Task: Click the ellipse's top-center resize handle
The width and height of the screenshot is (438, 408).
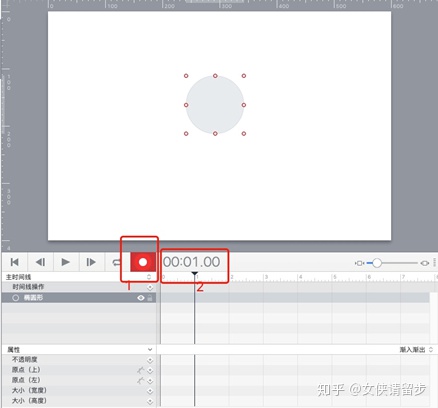Action: (215, 76)
